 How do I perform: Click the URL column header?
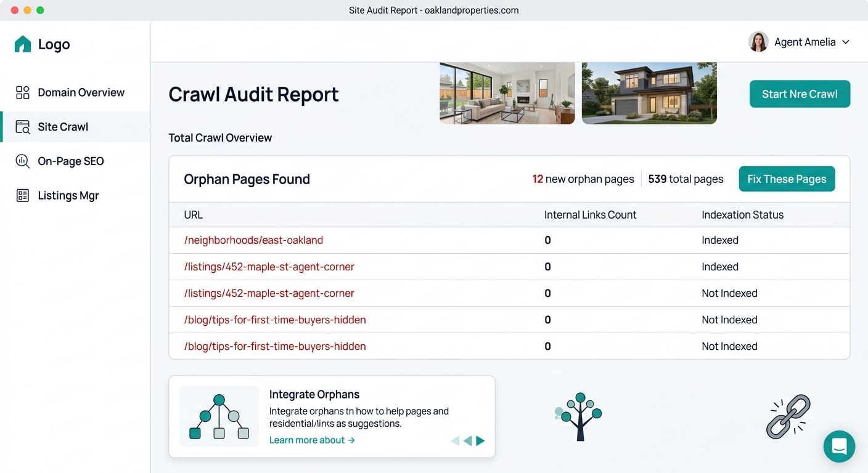[193, 215]
